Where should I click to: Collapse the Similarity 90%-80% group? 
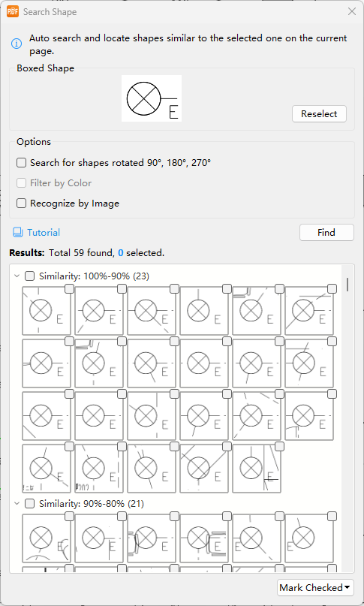(17, 504)
